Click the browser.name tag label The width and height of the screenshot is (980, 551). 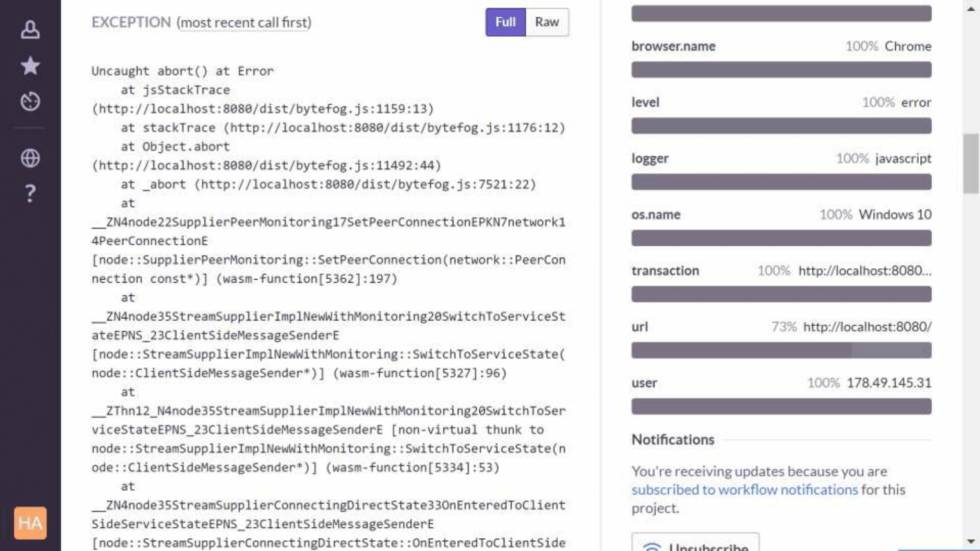point(673,46)
